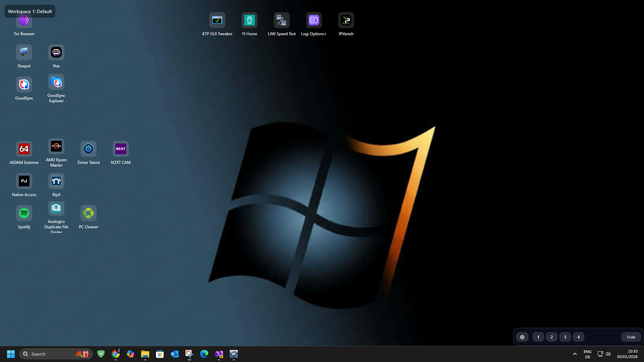Viewport: 644px width, 362px height.
Task: Open Driver Talent
Action: [88, 149]
